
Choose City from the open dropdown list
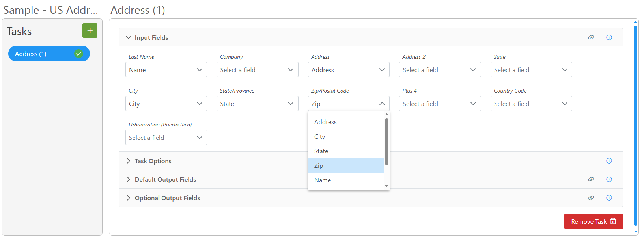(346, 136)
